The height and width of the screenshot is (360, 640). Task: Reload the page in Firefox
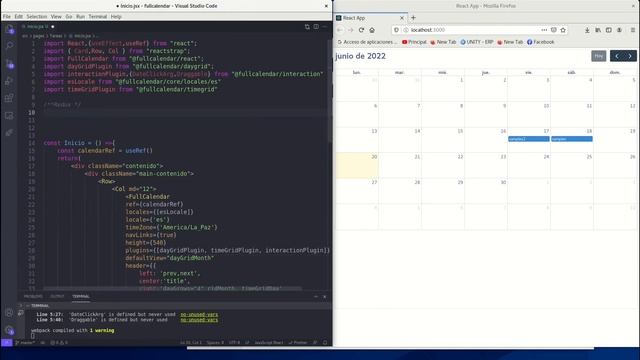click(361, 30)
